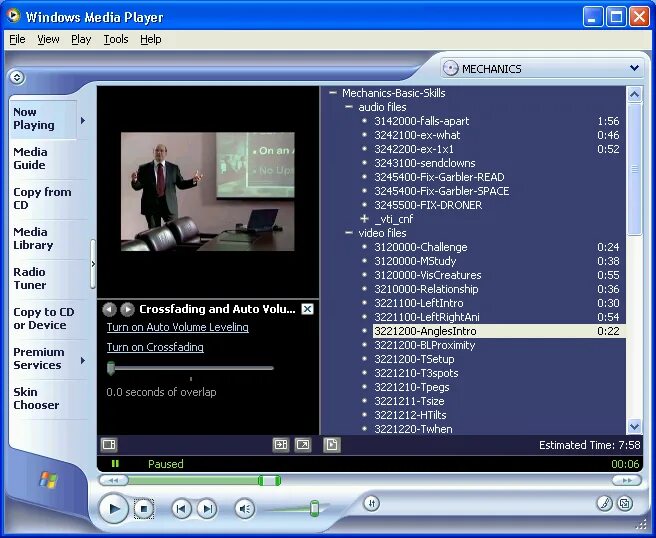The height and width of the screenshot is (538, 656).
Task: Open Copy from CD
Action: [x=48, y=199]
